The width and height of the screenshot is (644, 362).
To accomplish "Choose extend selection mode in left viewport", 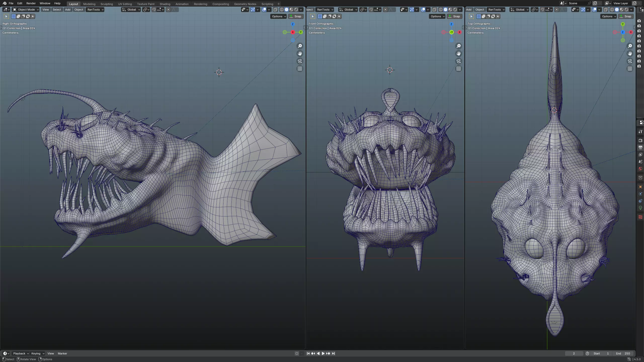I will pyautogui.click(x=18, y=16).
